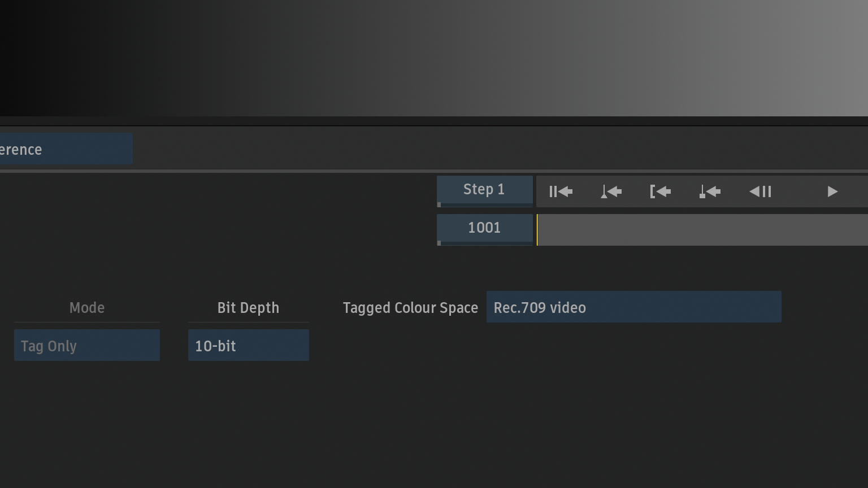Click the yellow playhead marker
Screen dimensions: 868x488
[537, 230]
